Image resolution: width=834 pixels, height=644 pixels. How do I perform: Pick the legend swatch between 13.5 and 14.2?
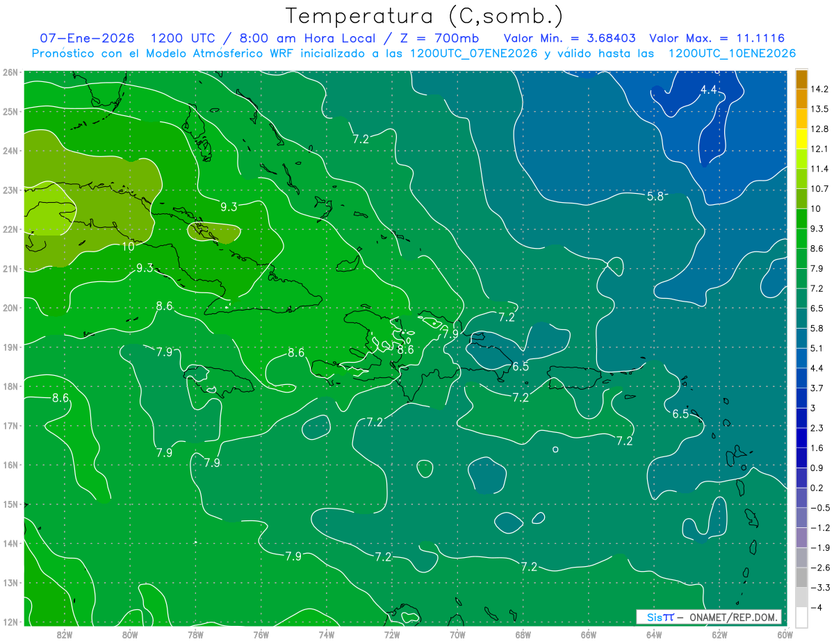click(x=801, y=99)
